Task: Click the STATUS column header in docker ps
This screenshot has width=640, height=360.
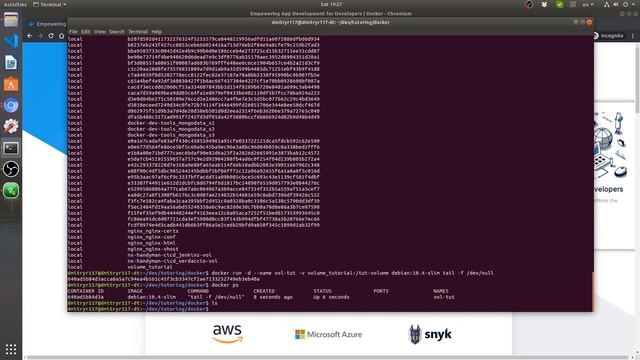Action: (322, 291)
